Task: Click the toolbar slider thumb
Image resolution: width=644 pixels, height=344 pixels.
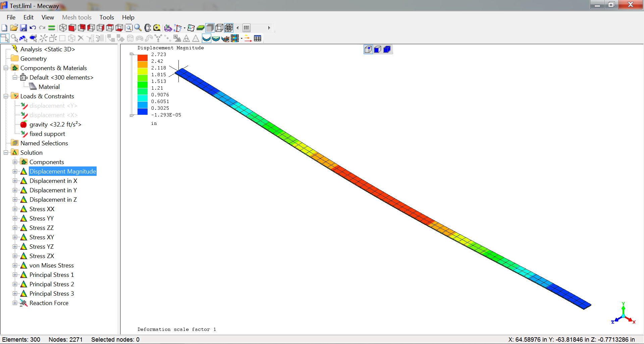Action: coord(247,28)
